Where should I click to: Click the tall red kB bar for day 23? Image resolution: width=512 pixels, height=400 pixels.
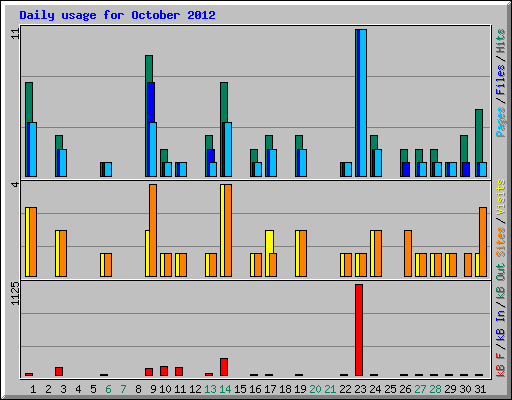(x=359, y=330)
